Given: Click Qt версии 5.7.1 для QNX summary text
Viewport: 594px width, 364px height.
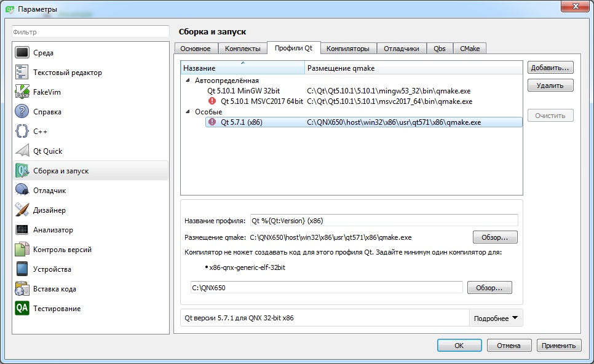Looking at the screenshot, I should (239, 318).
